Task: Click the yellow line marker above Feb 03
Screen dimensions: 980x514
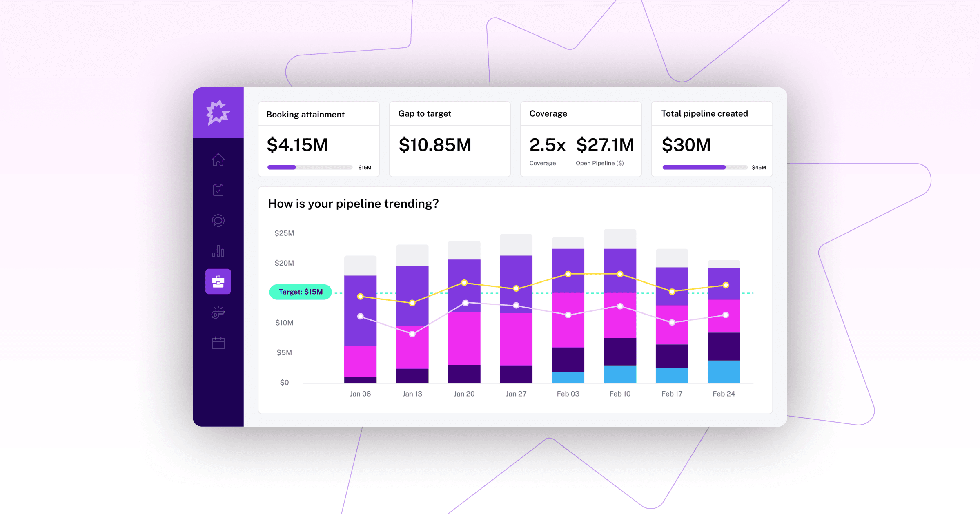Action: (568, 275)
